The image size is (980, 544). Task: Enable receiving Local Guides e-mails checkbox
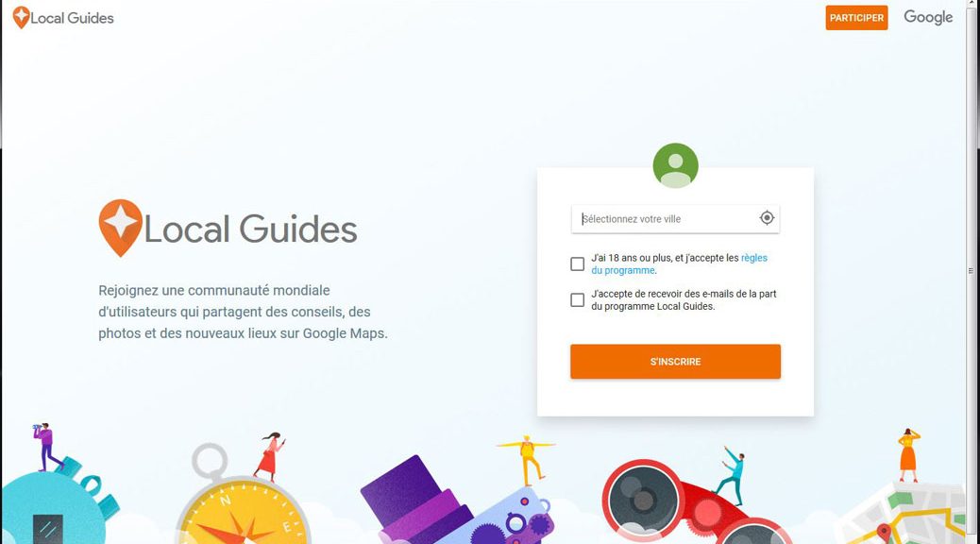tap(577, 300)
